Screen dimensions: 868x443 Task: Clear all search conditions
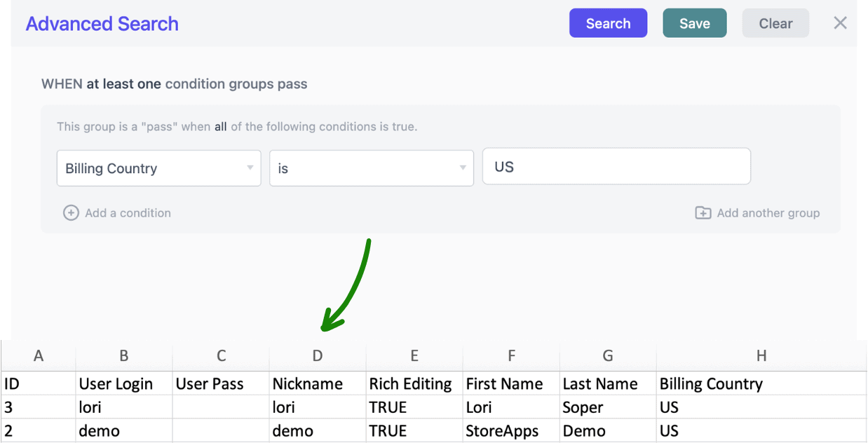[775, 23]
